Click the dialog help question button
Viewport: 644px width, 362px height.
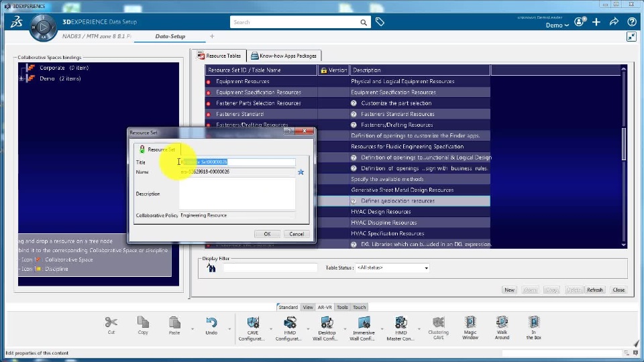click(x=289, y=131)
